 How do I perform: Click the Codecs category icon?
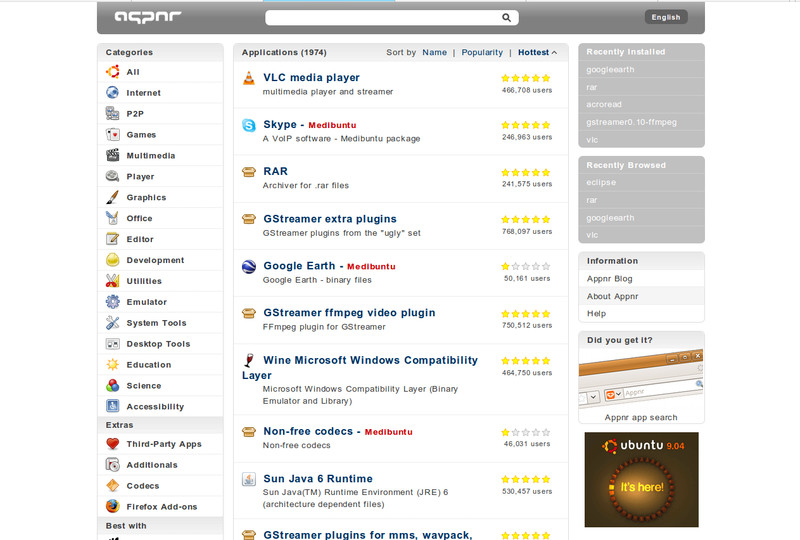[112, 485]
